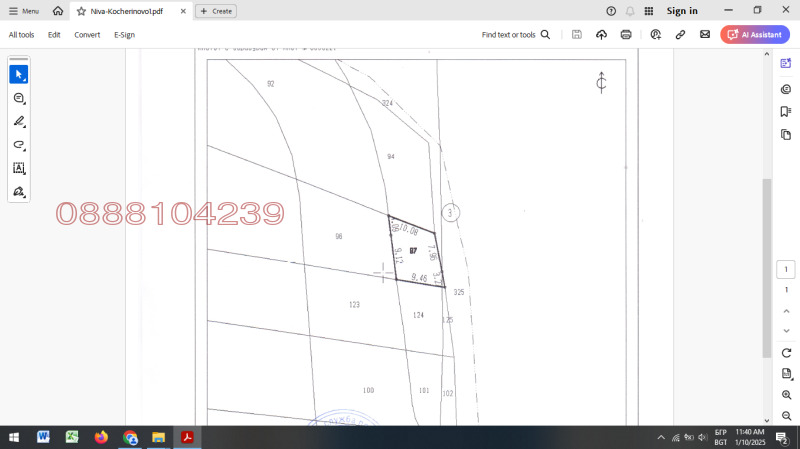This screenshot has height=449, width=800.
Task: Toggle the comments panel in right sidebar
Action: coord(786,88)
